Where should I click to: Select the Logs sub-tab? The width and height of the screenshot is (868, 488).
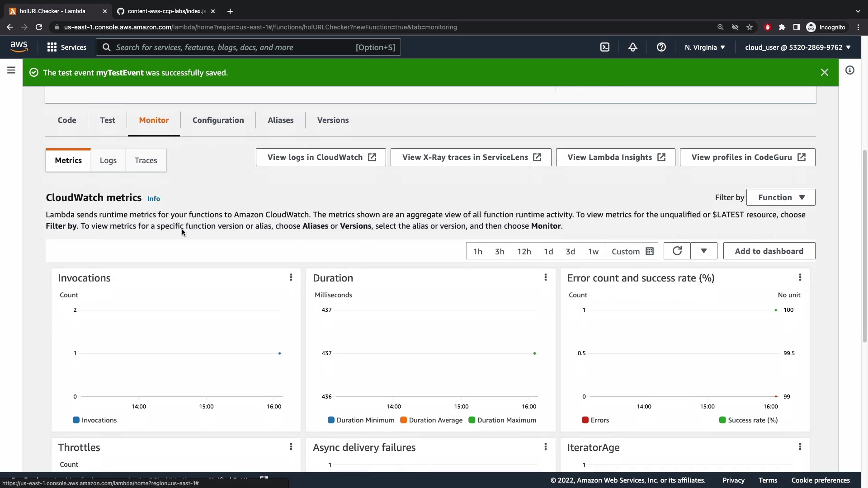coord(108,160)
